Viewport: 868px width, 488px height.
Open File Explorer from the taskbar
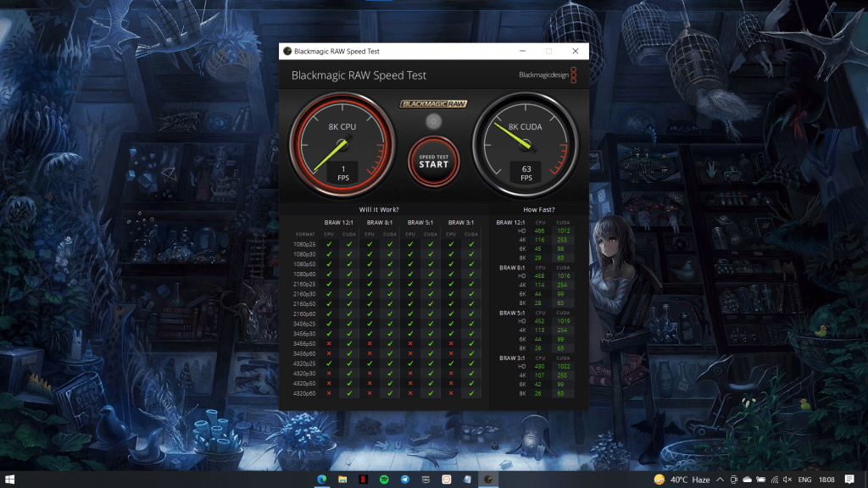pyautogui.click(x=342, y=480)
